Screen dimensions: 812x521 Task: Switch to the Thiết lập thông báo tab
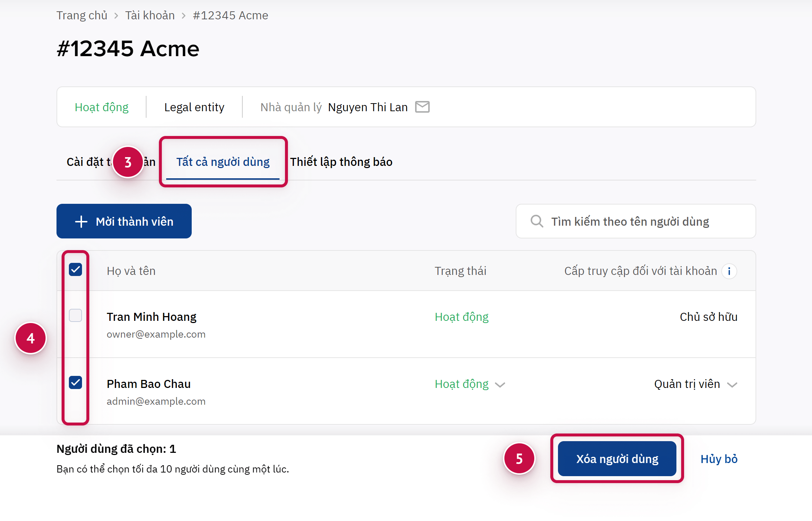[x=341, y=162]
